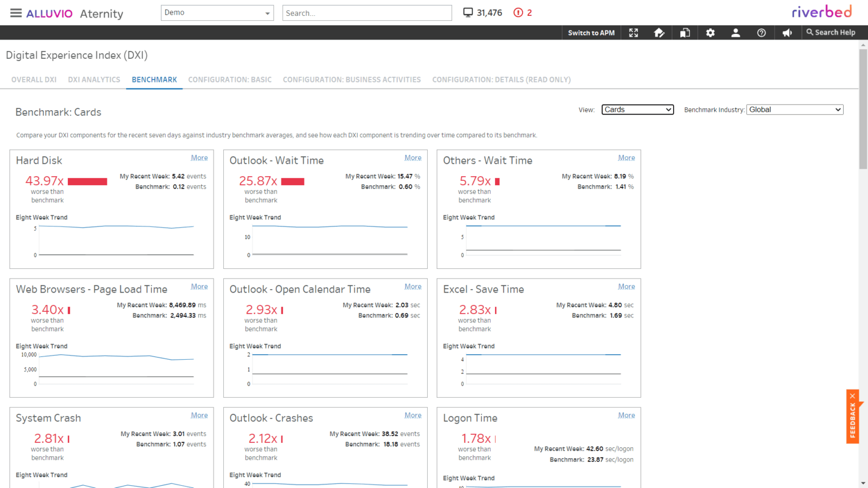The height and width of the screenshot is (488, 868).
Task: Click the Switch to APM button
Action: pyautogui.click(x=591, y=32)
